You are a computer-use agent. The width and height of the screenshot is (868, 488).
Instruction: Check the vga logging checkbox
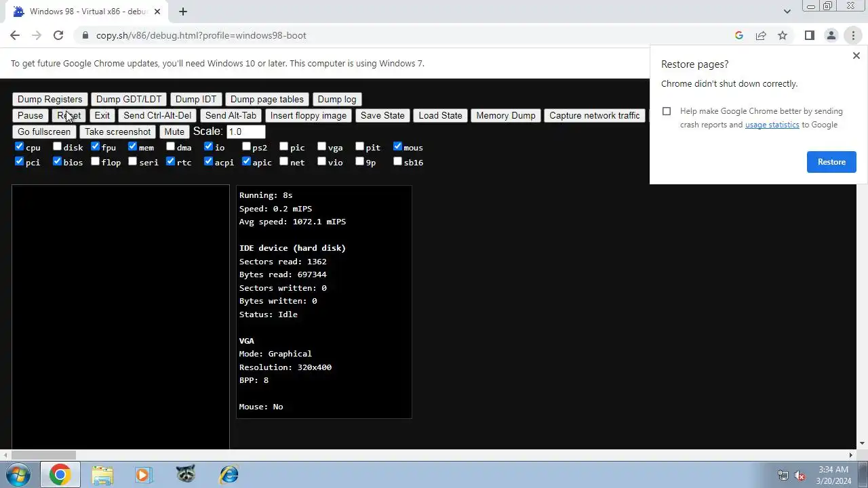pyautogui.click(x=322, y=146)
